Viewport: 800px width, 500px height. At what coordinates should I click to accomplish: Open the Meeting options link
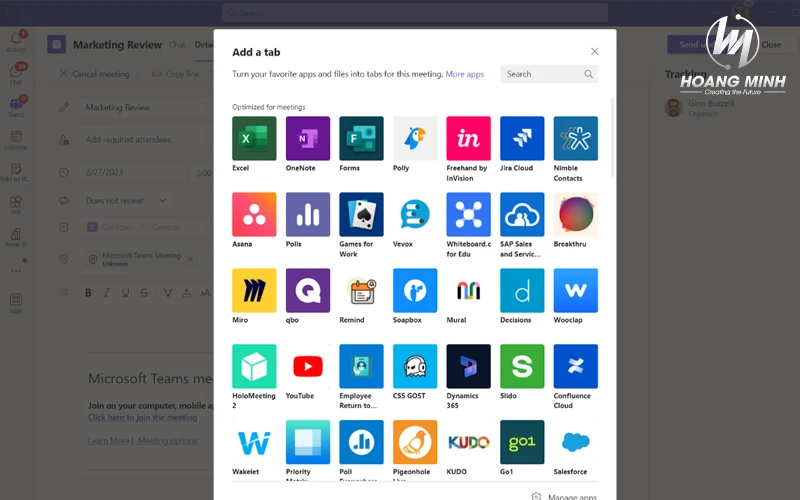tap(167, 441)
